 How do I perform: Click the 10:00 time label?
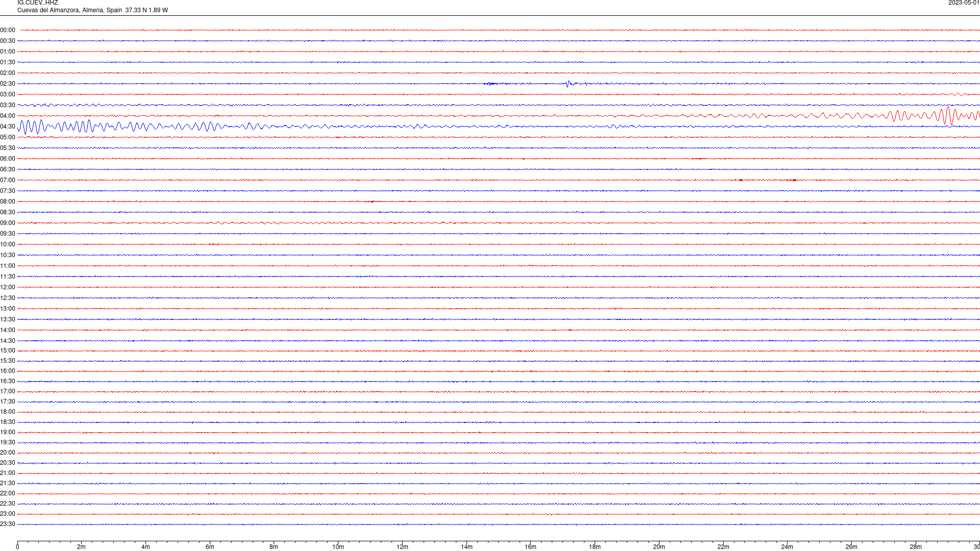[8, 244]
